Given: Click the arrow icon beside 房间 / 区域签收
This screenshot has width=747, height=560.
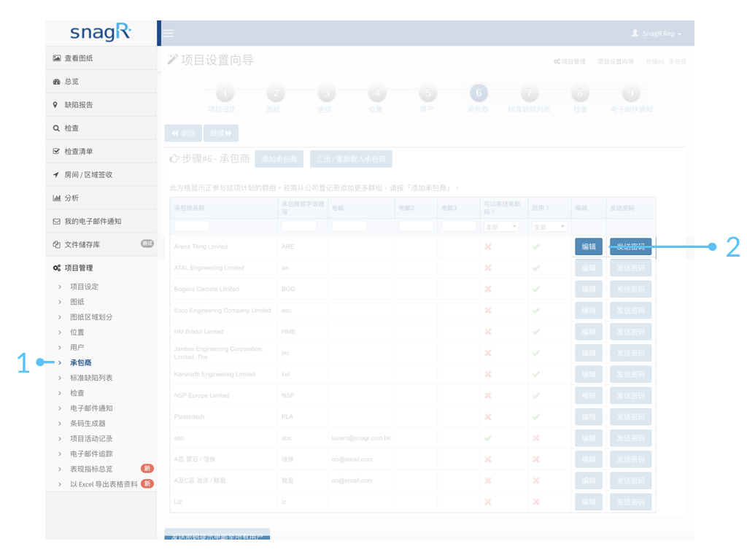Looking at the screenshot, I should click(56, 175).
